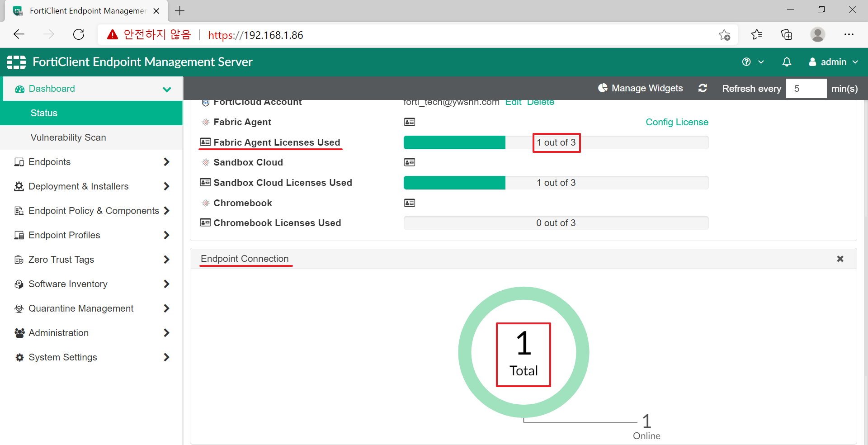The height and width of the screenshot is (445, 868).
Task: Click the Sandbox Cloud Licenses Used label
Action: tap(283, 183)
